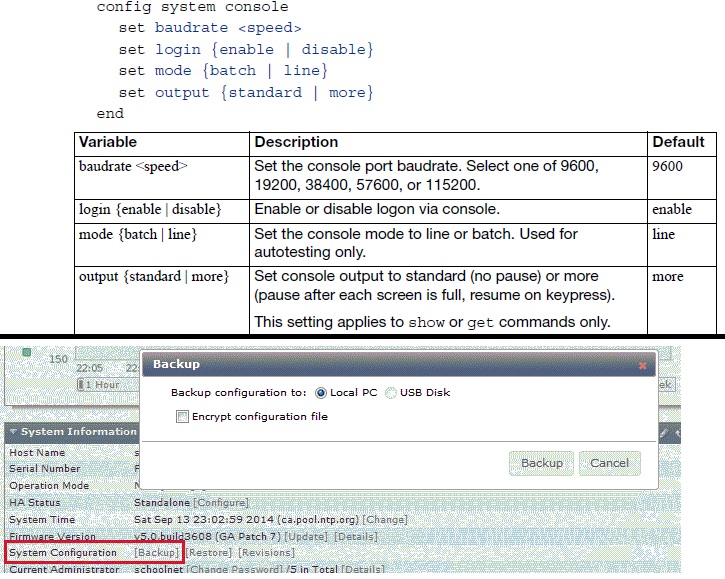Viewport: 725px width, 579px height.
Task: Click the 'set mode {batch | line}' command line
Action: [x=223, y=70]
